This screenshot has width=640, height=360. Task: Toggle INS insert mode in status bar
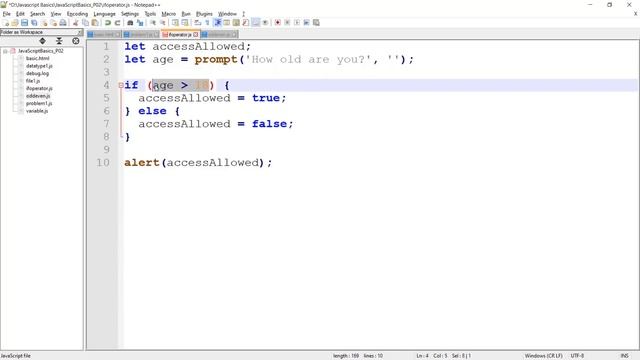click(x=624, y=356)
